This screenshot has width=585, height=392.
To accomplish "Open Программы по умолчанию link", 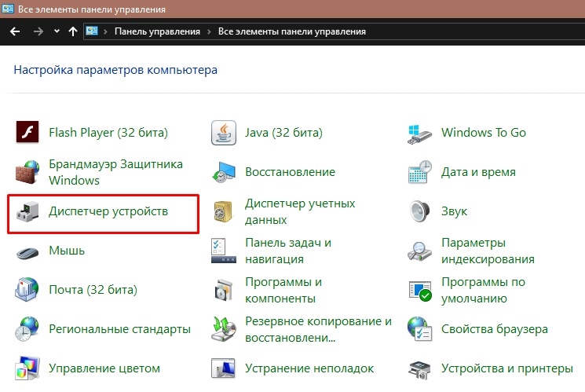I will coord(483,290).
